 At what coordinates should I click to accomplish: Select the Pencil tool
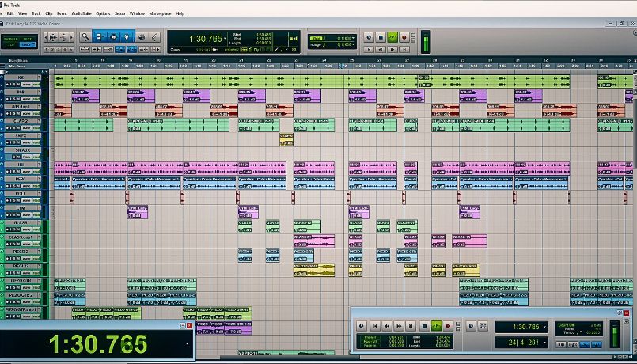[x=153, y=36]
